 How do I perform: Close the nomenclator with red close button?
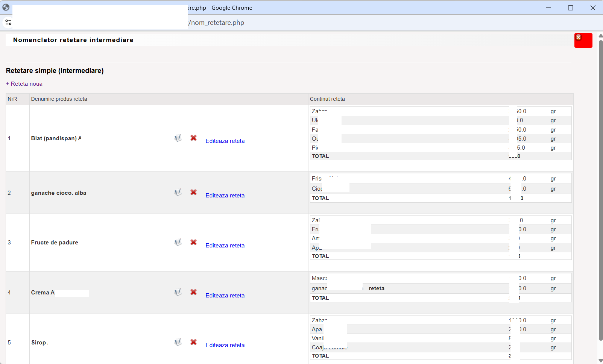[x=583, y=40]
